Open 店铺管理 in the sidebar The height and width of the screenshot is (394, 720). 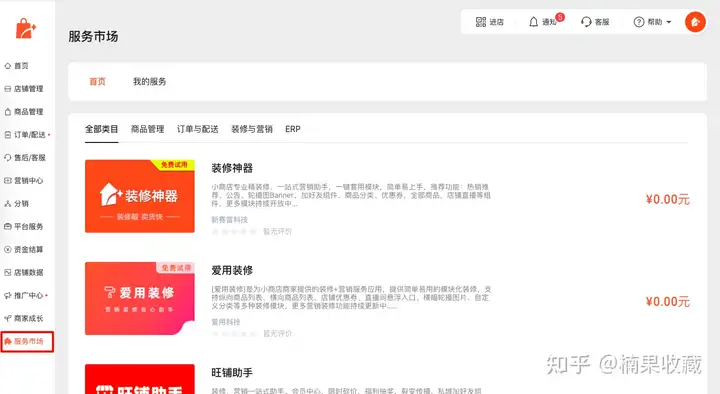[x=28, y=89]
